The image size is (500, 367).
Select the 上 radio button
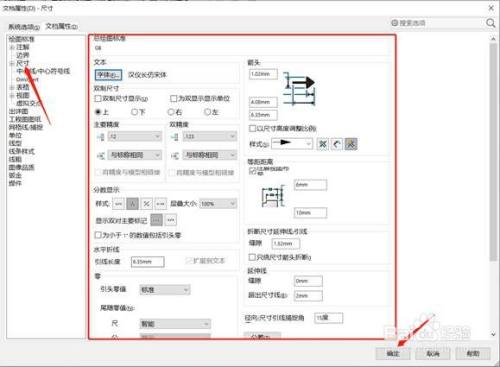point(98,112)
